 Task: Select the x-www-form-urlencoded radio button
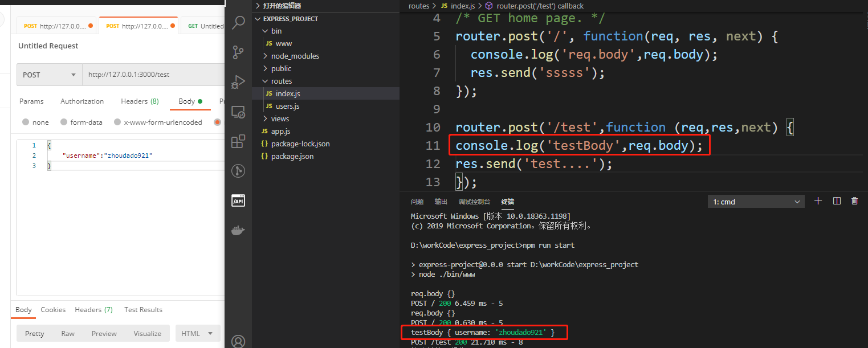(x=117, y=122)
